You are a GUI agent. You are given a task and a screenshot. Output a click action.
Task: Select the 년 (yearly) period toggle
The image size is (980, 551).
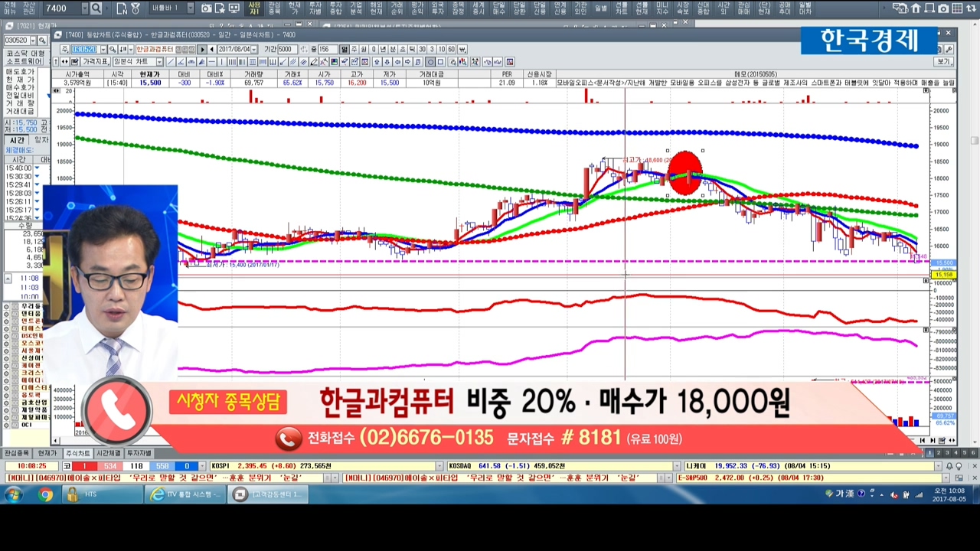pos(383,49)
